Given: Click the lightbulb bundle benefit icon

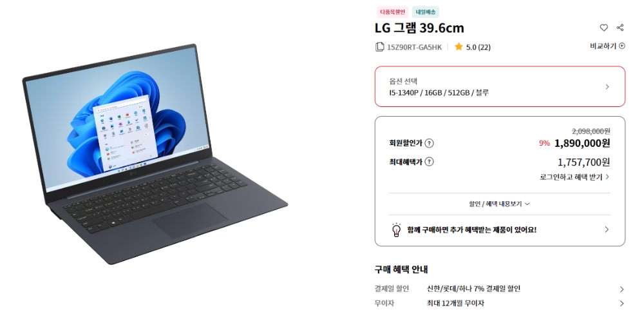Looking at the screenshot, I should click(x=396, y=229).
